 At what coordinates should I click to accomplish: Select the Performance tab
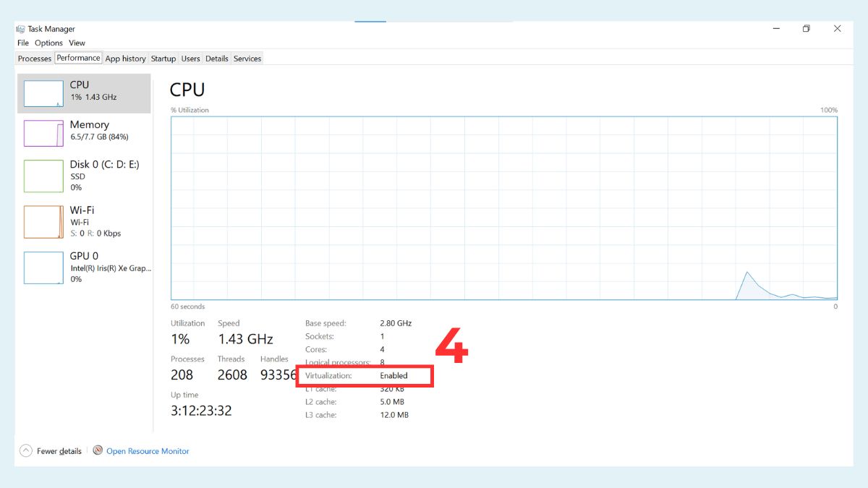(78, 58)
